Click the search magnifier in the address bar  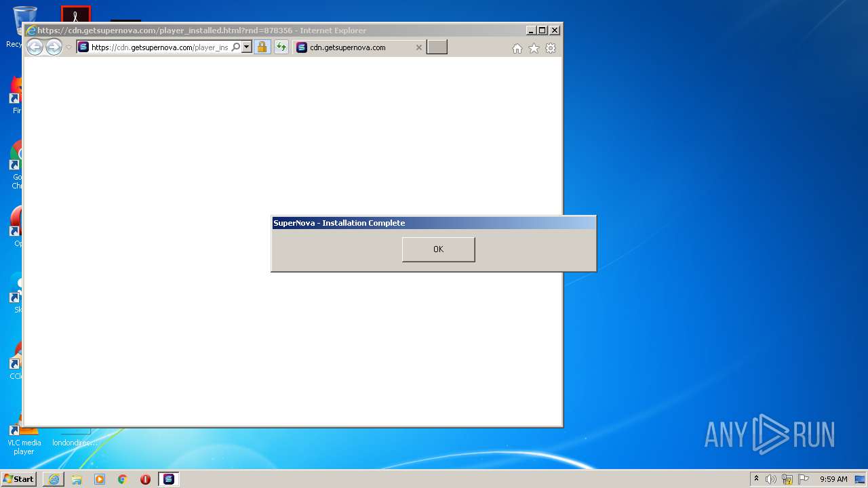pos(235,47)
